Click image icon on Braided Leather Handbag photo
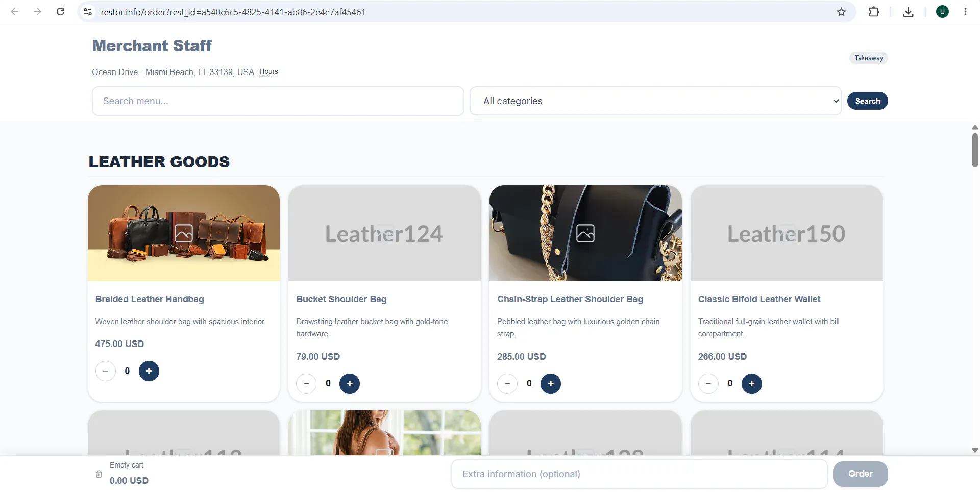980x492 pixels. pyautogui.click(x=184, y=233)
